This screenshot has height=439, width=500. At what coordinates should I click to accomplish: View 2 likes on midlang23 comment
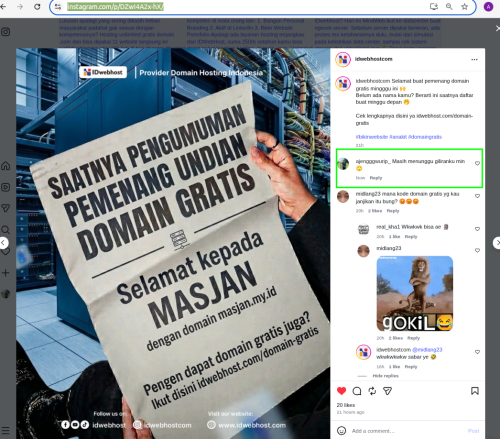tap(375, 211)
